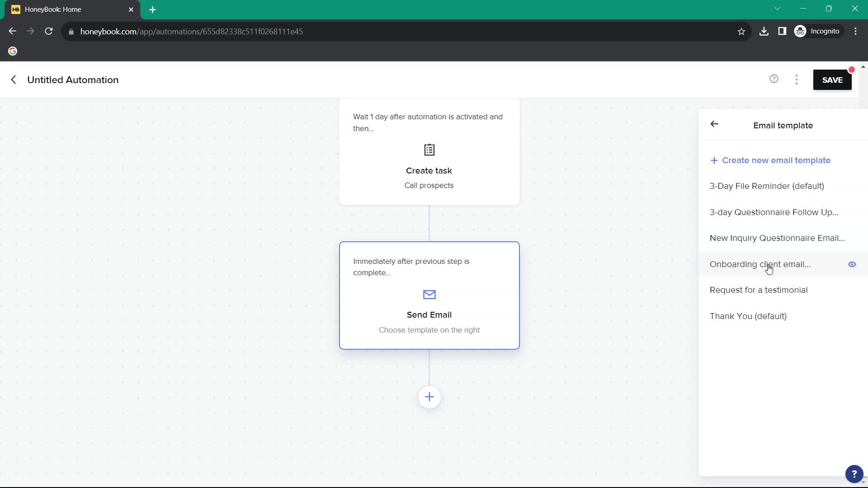Bookmark this page with the star icon
868x488 pixels.
[741, 31]
